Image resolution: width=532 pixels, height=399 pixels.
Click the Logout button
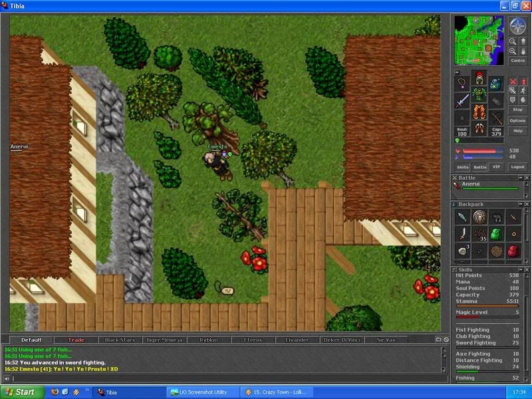coord(518,167)
